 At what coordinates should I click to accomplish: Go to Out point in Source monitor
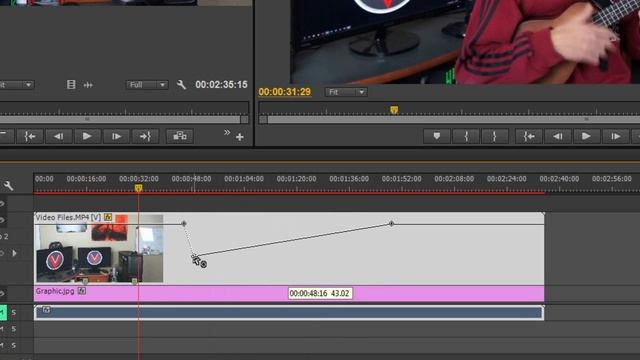point(145,136)
